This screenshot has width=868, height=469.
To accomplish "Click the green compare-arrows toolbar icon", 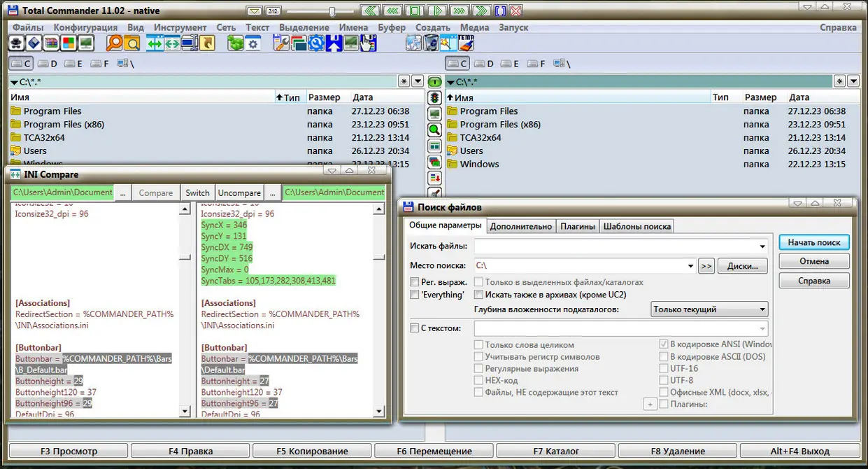I will click(172, 43).
